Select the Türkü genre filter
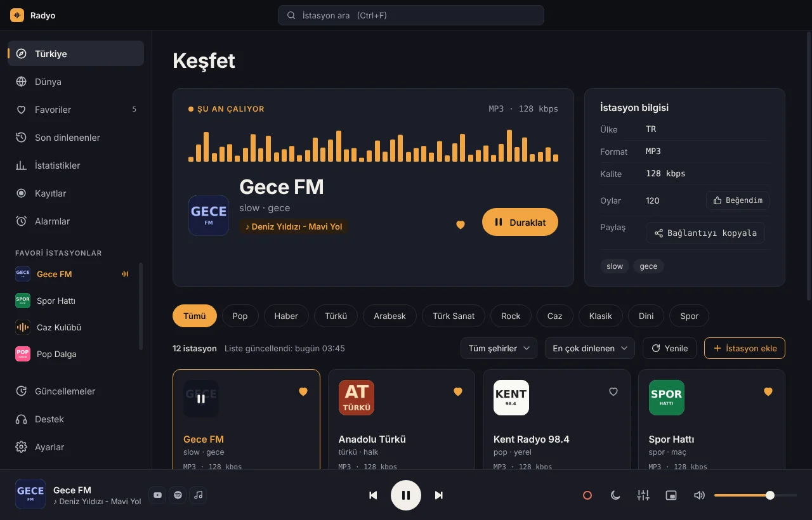The image size is (812, 520). 336,316
